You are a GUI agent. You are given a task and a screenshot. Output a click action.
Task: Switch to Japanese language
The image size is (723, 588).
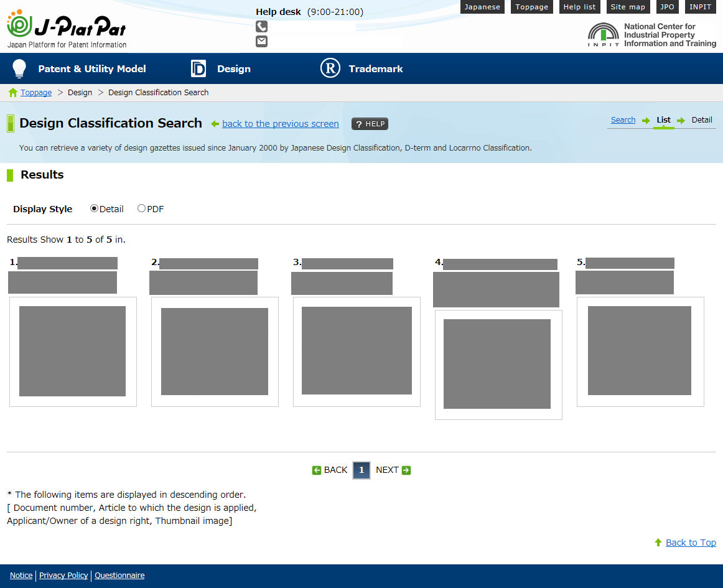tap(482, 7)
